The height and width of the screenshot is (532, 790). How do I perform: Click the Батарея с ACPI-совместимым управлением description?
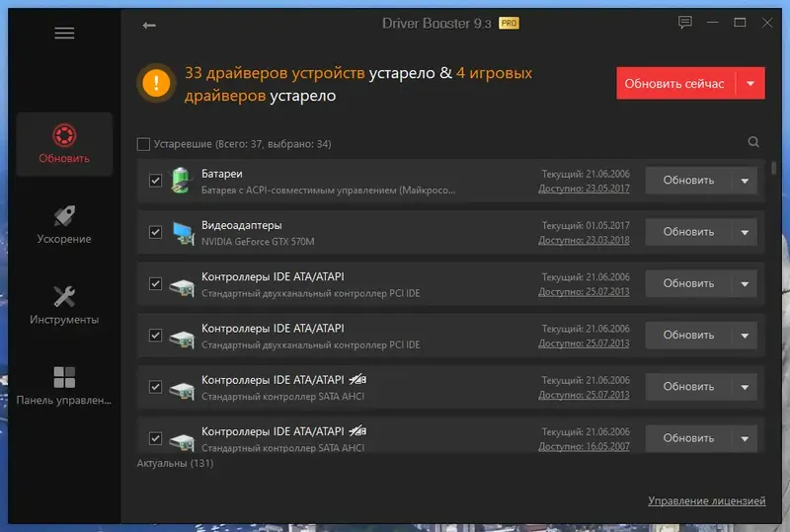329,190
